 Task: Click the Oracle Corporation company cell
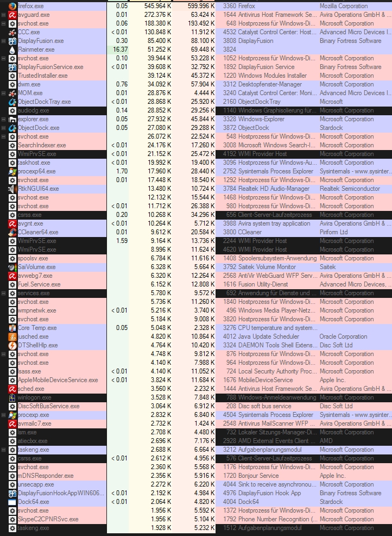[x=343, y=336]
